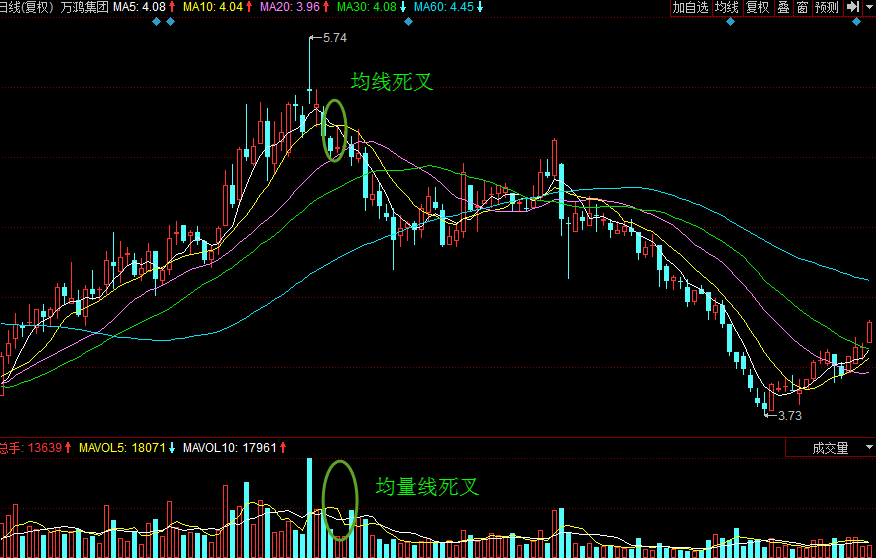Open the 成交量 indicator dropdown

(x=829, y=448)
